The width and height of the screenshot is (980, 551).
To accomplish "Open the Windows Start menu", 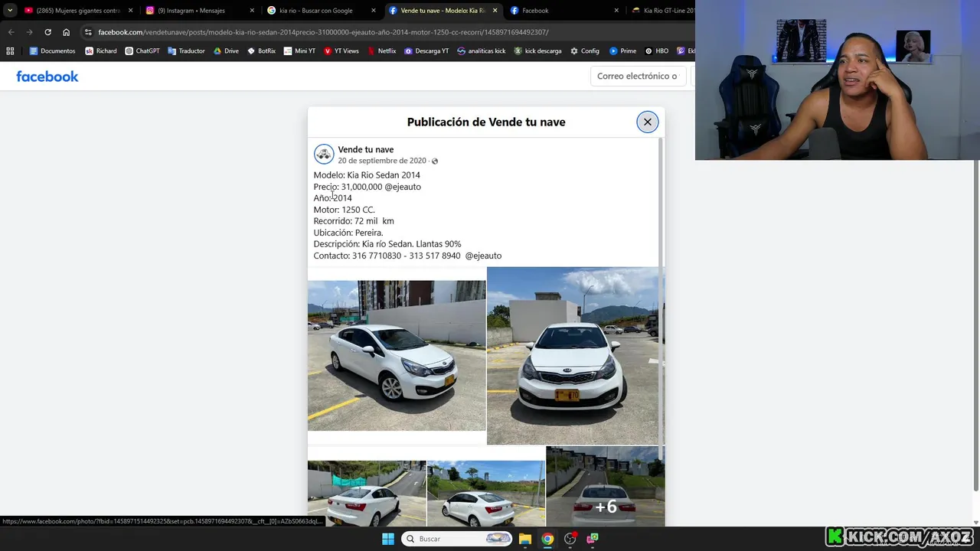I will 388,539.
